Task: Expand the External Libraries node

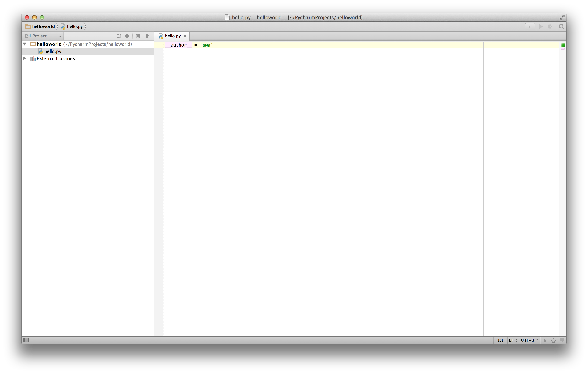Action: pos(25,58)
